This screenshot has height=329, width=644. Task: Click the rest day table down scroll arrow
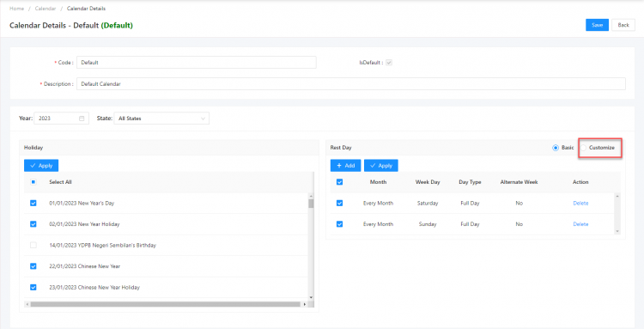(617, 232)
